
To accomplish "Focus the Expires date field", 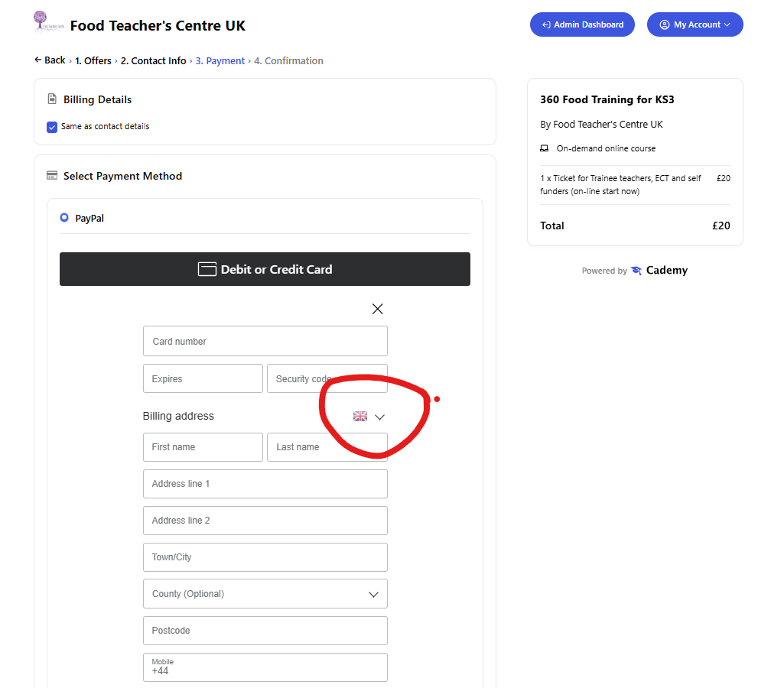I will (203, 378).
